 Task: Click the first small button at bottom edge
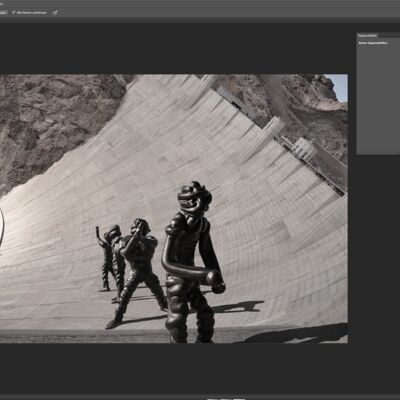[x=212, y=399]
